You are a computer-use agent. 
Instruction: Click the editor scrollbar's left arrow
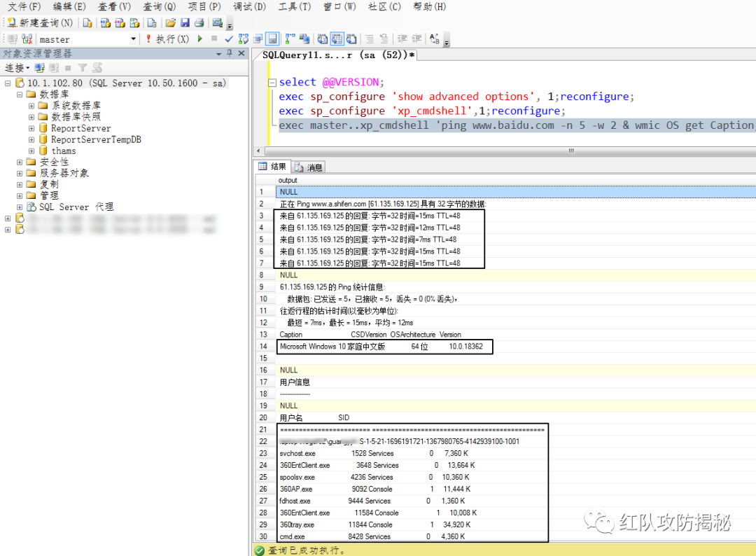click(x=258, y=151)
